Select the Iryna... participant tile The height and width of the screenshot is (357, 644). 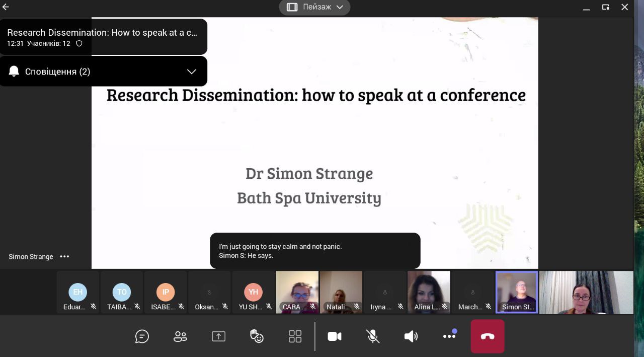pos(385,293)
